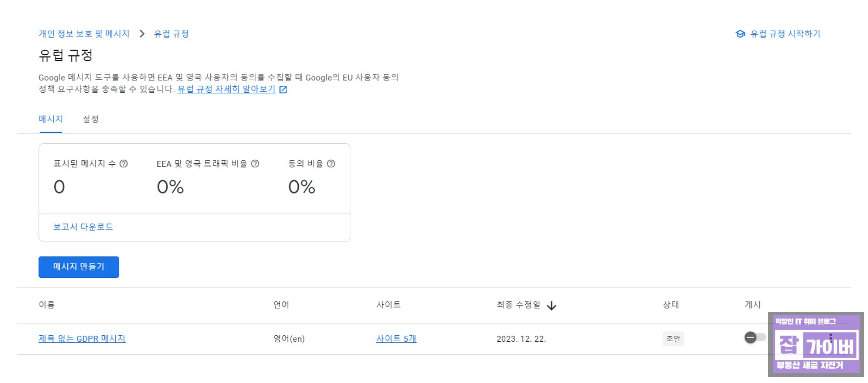Open 보고서 다운로드 link
Image resolution: width=868 pixels, height=383 pixels.
point(83,227)
